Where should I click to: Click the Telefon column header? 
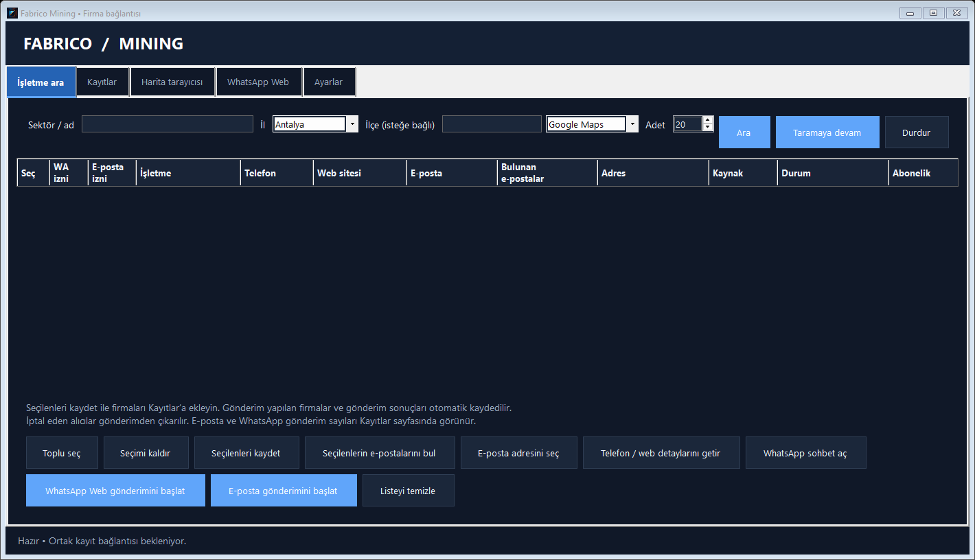(277, 173)
